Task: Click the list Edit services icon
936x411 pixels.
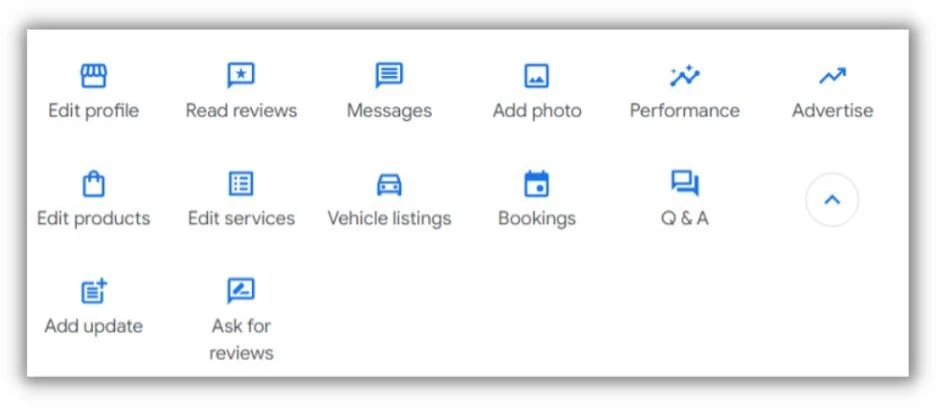Action: point(241,184)
